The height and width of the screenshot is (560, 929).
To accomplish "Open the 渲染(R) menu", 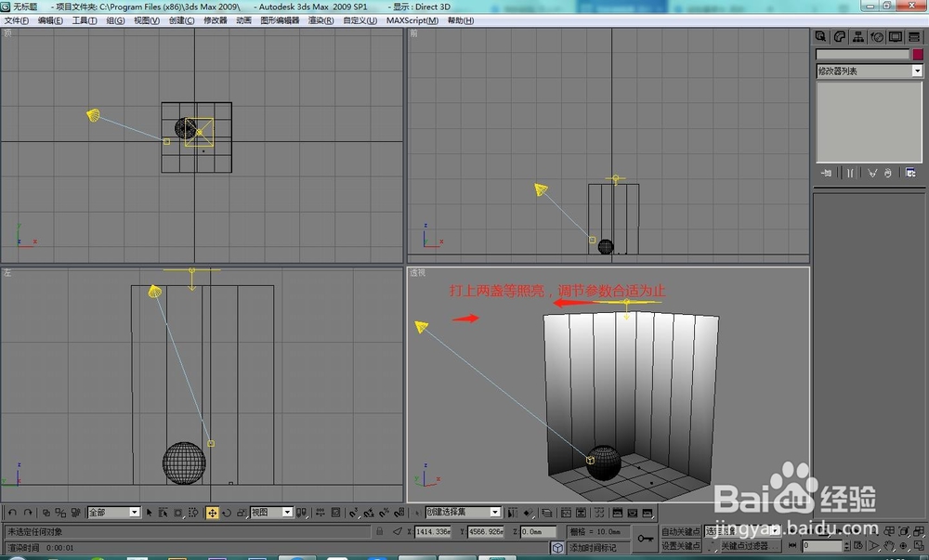I will pyautogui.click(x=321, y=20).
